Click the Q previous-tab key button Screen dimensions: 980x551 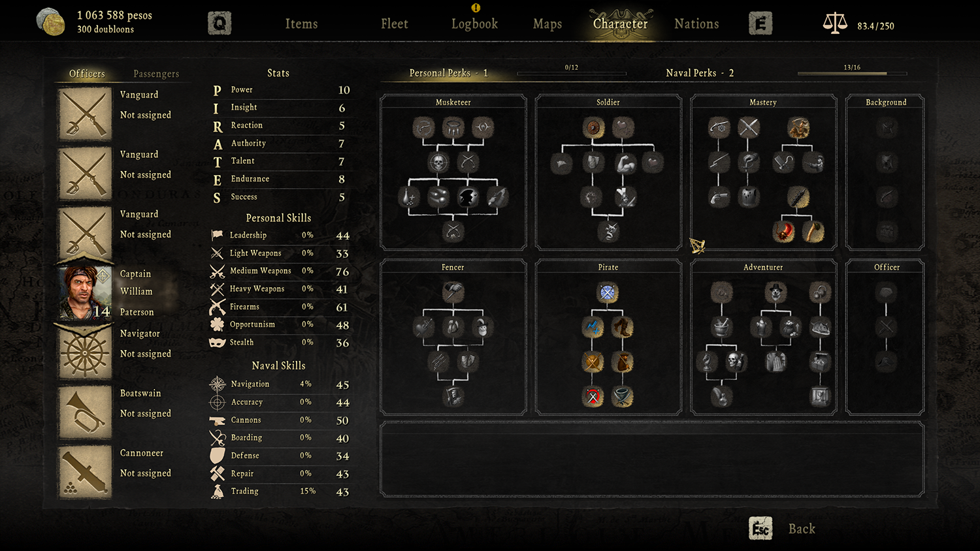pyautogui.click(x=220, y=24)
